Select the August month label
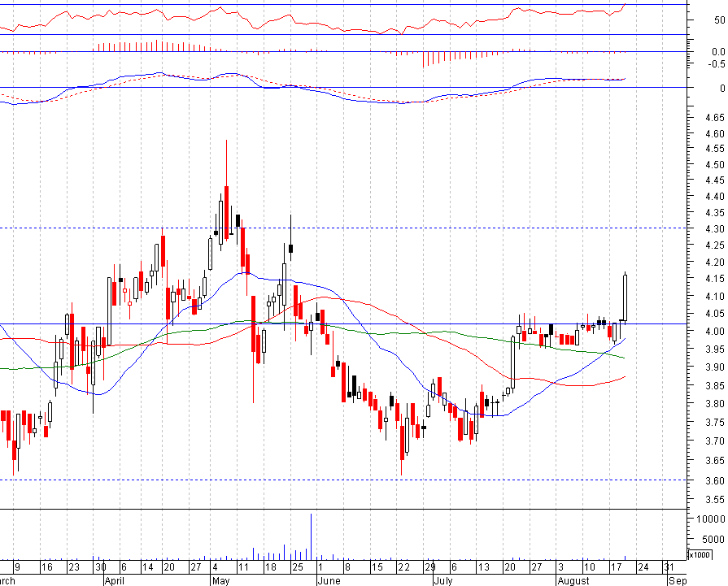The width and height of the screenshot is (728, 586). [573, 581]
